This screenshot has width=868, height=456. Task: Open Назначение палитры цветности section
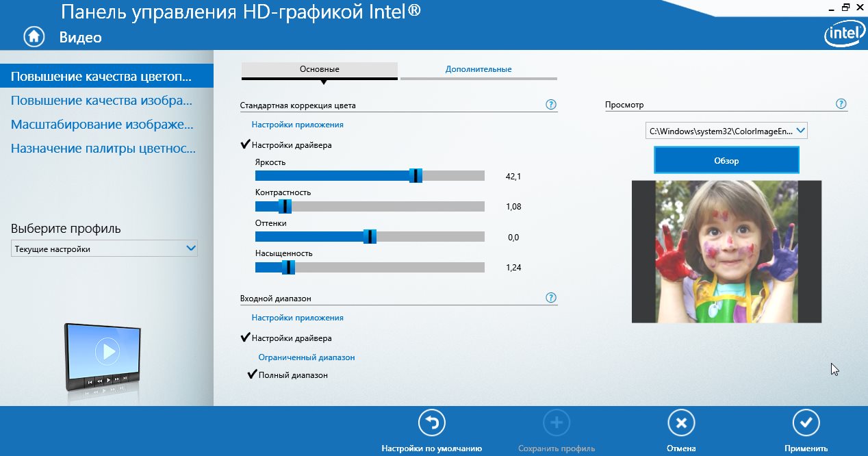103,149
